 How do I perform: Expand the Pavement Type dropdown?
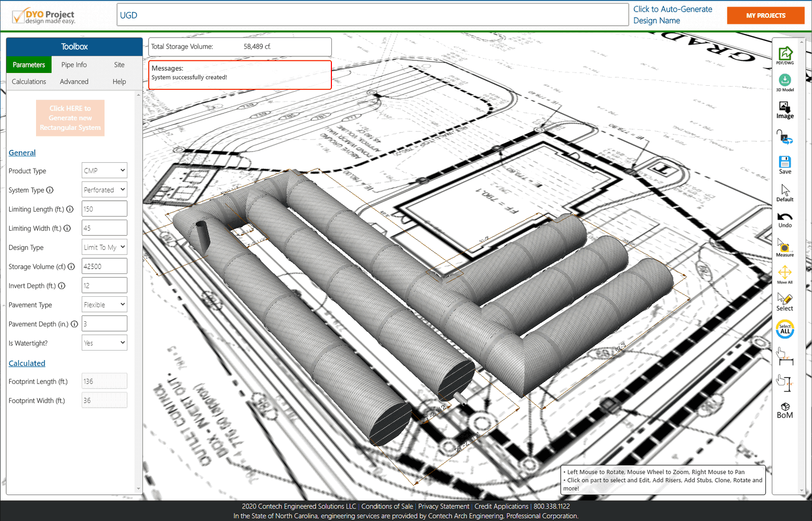(x=104, y=304)
